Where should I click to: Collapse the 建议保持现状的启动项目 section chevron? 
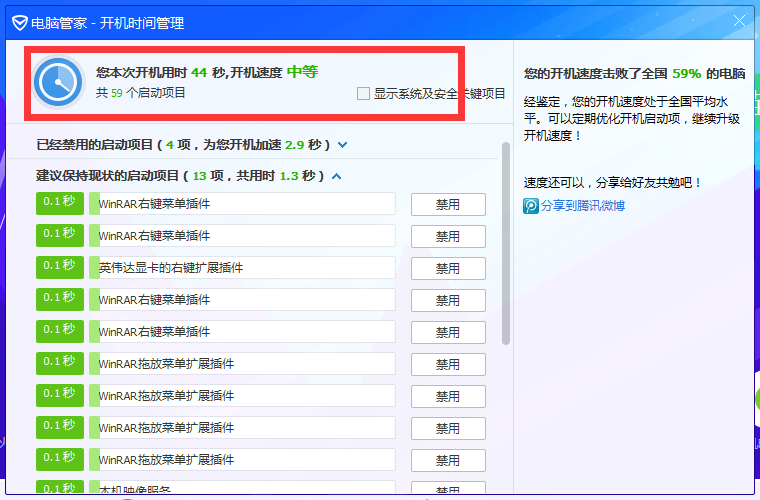pos(336,176)
